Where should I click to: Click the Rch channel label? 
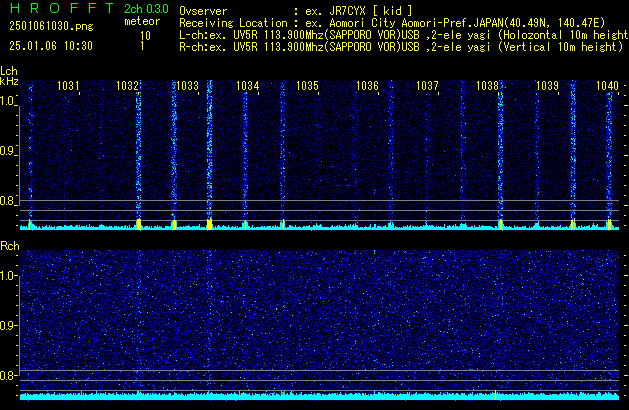point(10,246)
